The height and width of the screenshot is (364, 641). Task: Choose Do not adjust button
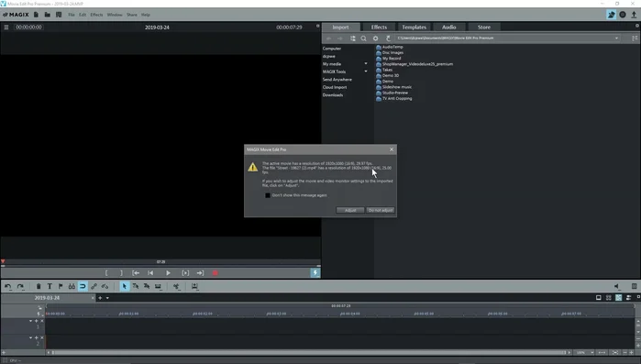381,210
